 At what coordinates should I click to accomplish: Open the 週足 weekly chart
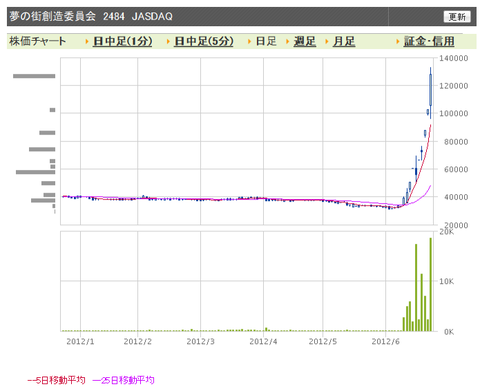[304, 41]
